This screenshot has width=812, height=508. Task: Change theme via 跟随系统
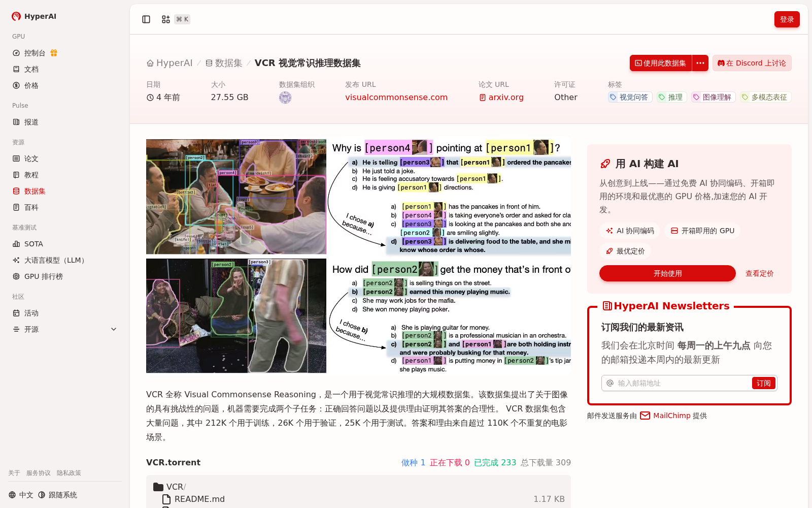click(57, 495)
